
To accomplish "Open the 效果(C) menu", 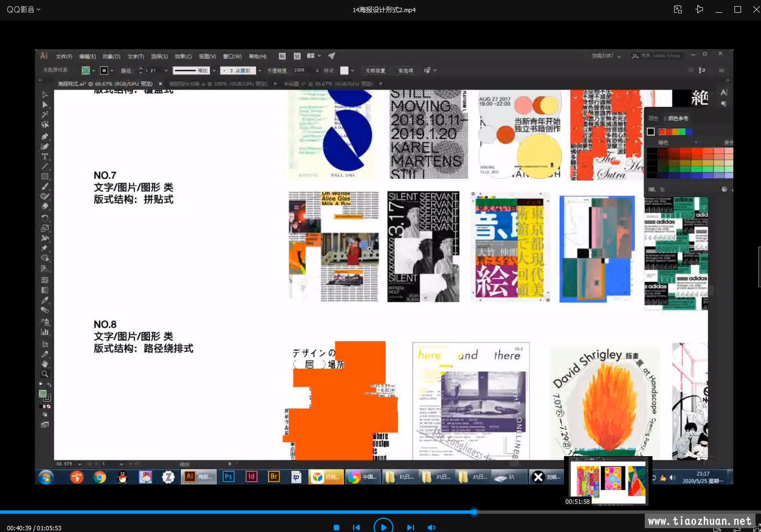I will coord(183,56).
